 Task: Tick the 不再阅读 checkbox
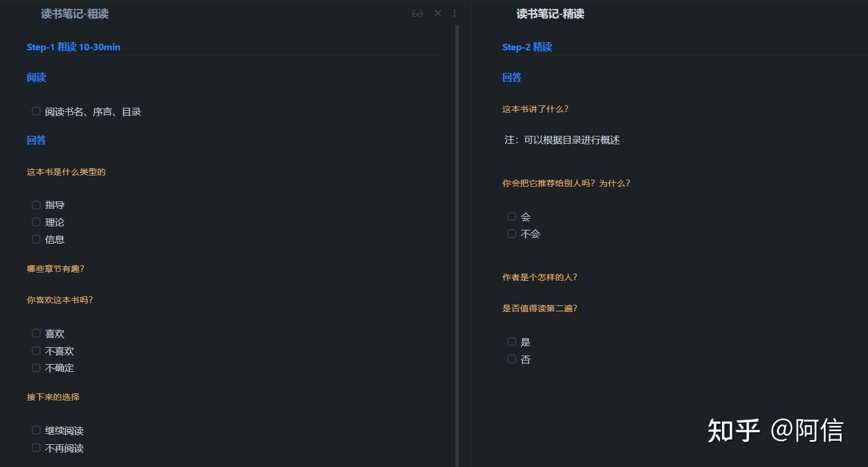tap(36, 447)
